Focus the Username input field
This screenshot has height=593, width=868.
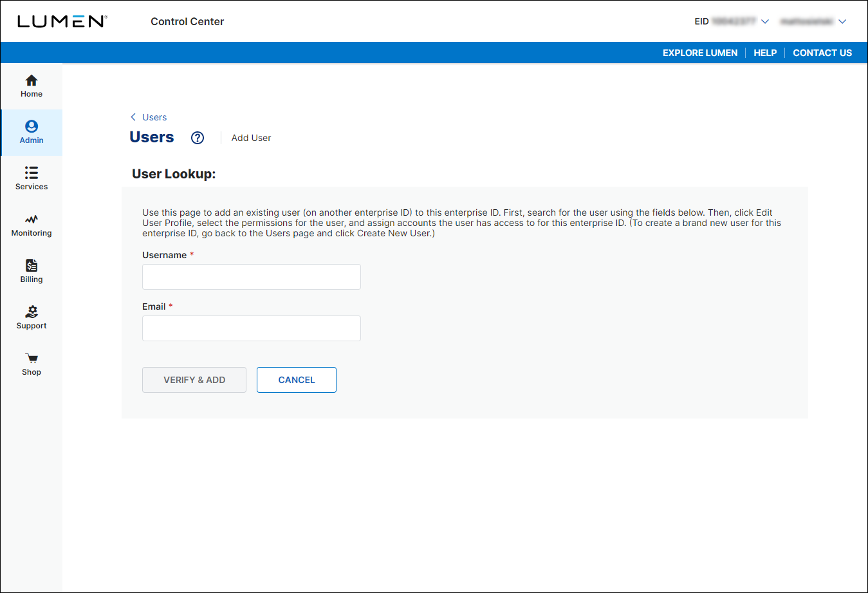[x=252, y=277]
